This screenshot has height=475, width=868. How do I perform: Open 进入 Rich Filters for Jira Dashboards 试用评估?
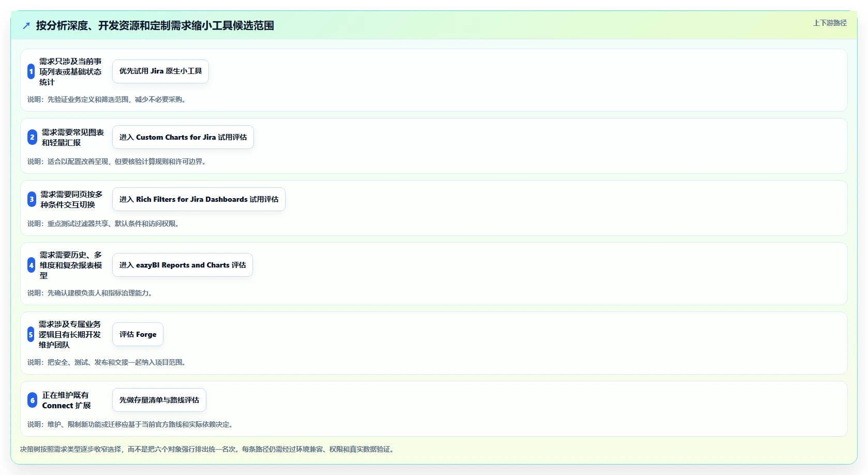point(199,199)
